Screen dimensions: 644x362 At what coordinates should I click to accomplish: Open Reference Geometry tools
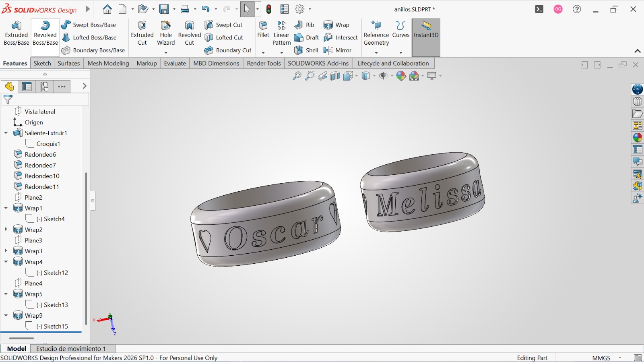(x=376, y=34)
